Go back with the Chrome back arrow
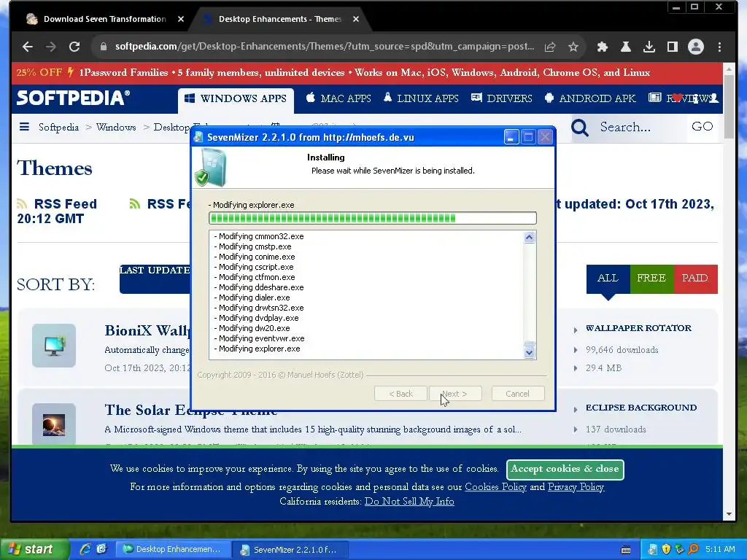The height and width of the screenshot is (560, 747). (28, 47)
